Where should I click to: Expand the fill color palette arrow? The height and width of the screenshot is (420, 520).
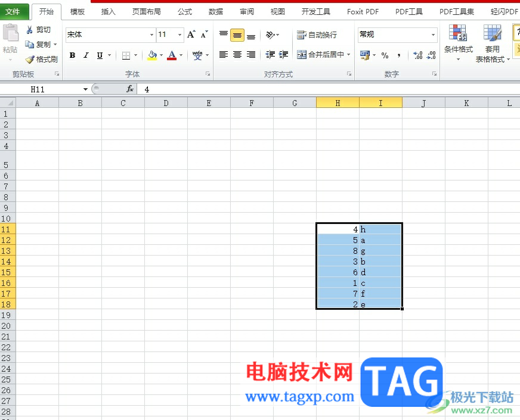[x=161, y=55]
